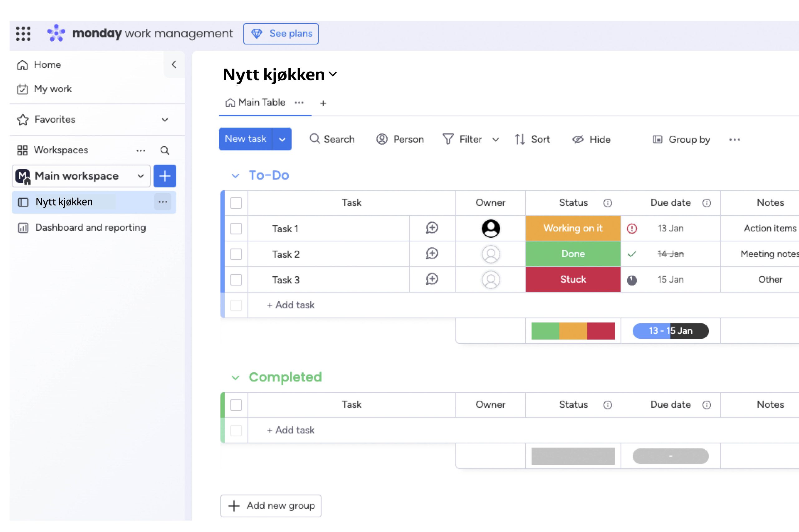Image resolution: width=799 pixels, height=532 pixels.
Task: Click the blue plus add-item button in sidebar
Action: click(165, 176)
